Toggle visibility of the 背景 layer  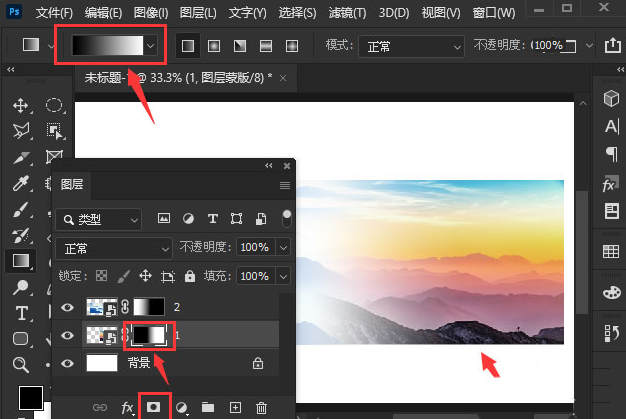click(68, 363)
